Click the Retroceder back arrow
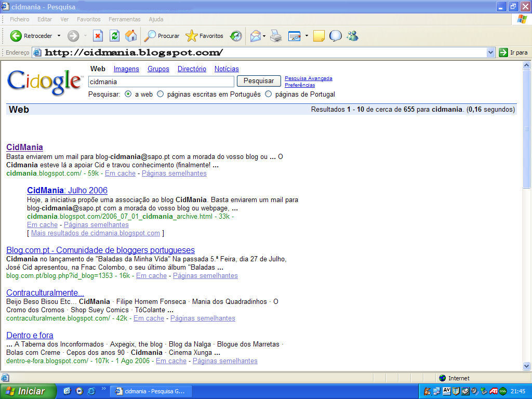This screenshot has height=399, width=532. coord(16,36)
